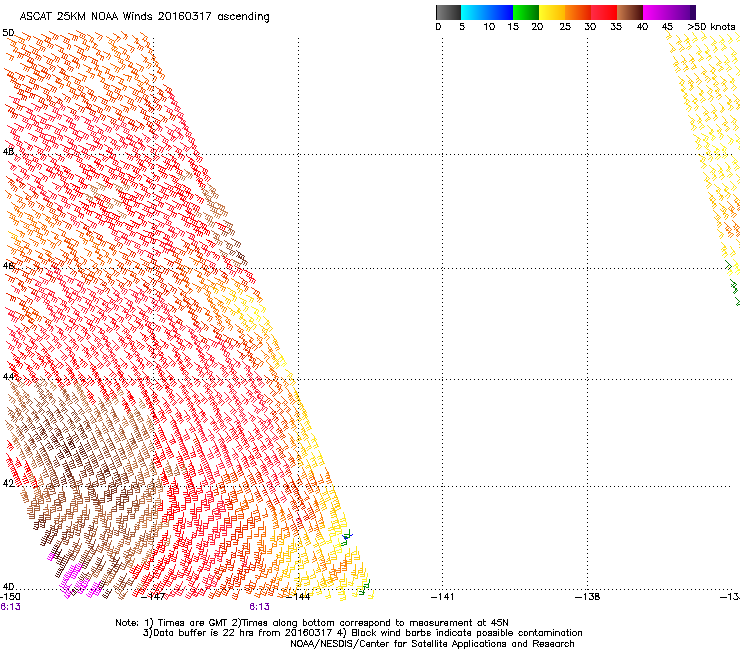The image size is (740, 650).
Task: Click the '45' legend scale value
Action: click(667, 27)
